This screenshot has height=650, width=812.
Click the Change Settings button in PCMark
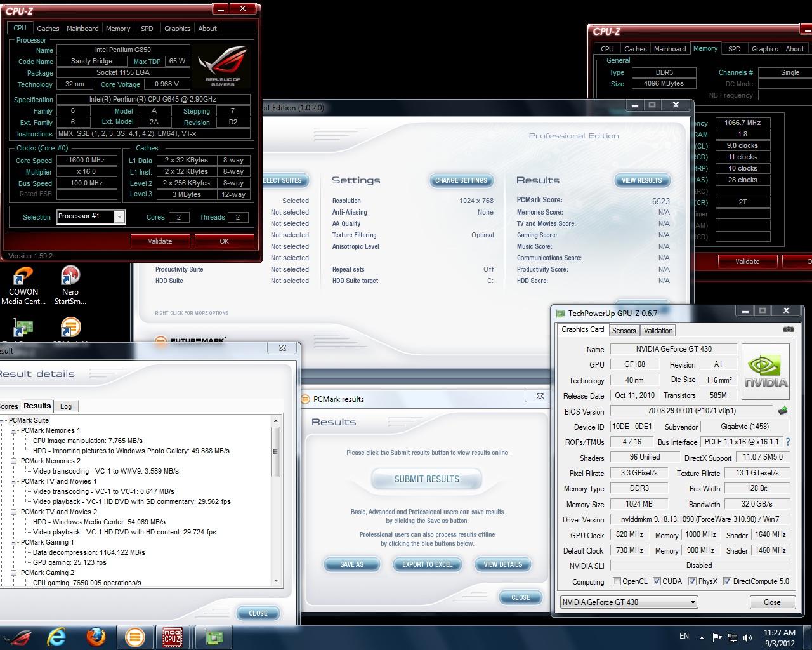[x=461, y=181]
